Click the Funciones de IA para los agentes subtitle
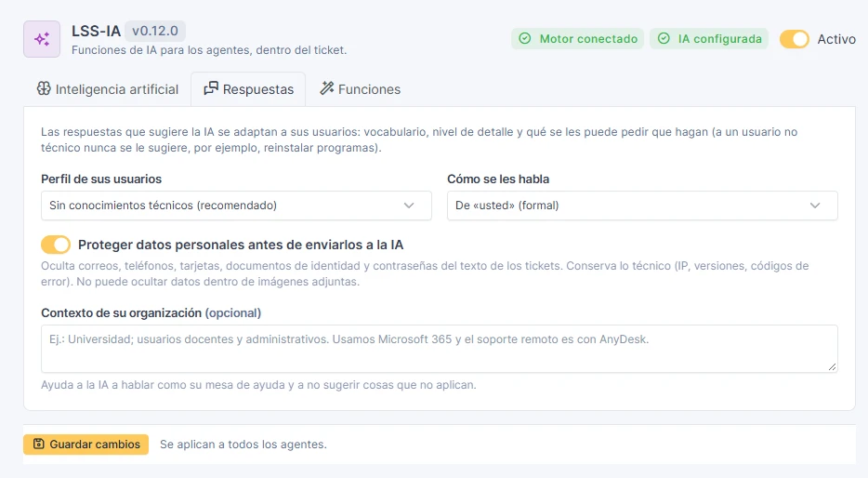This screenshot has height=478, width=868. pos(209,50)
